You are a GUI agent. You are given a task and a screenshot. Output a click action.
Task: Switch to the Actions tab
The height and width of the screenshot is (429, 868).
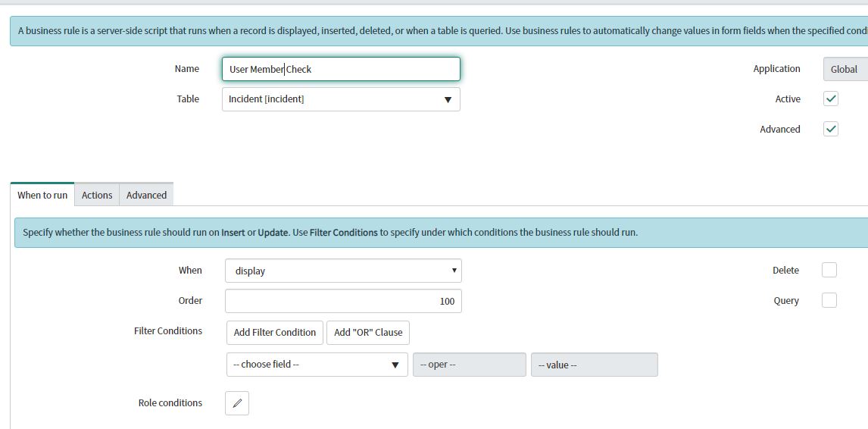(x=97, y=195)
